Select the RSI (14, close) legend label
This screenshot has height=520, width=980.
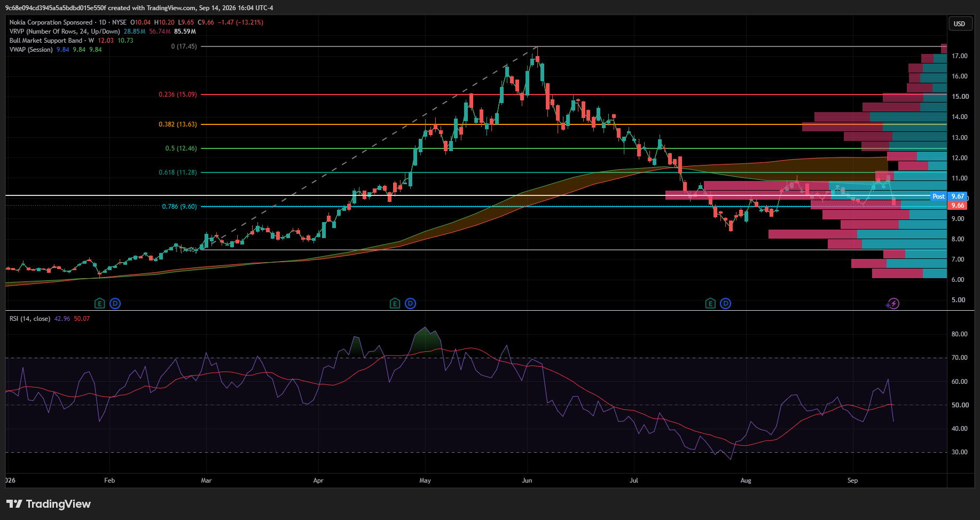[30, 319]
